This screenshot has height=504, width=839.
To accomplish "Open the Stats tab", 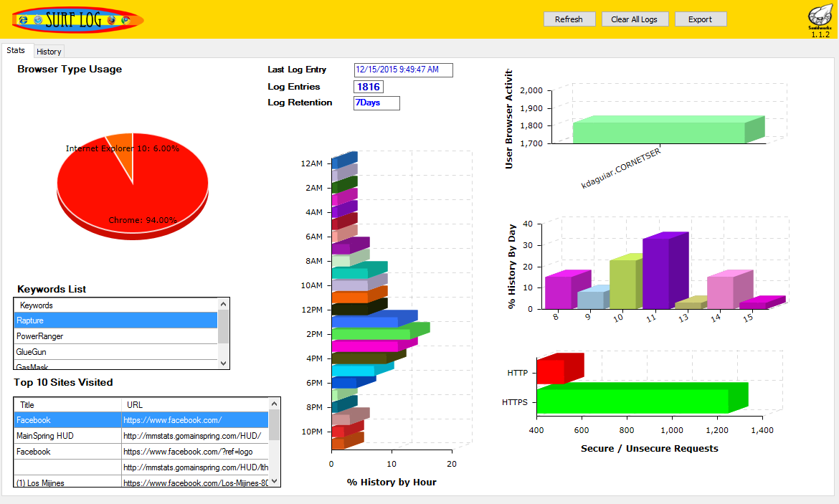I will (x=16, y=51).
